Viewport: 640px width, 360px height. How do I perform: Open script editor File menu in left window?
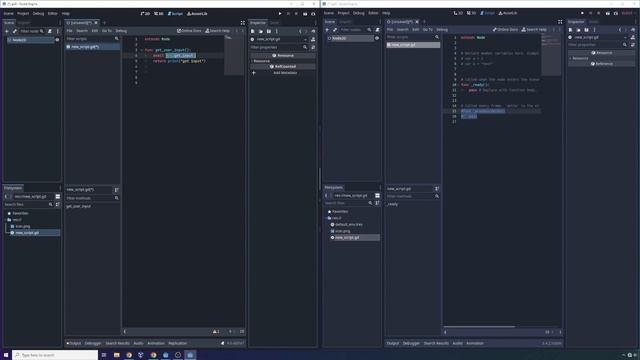click(x=69, y=31)
